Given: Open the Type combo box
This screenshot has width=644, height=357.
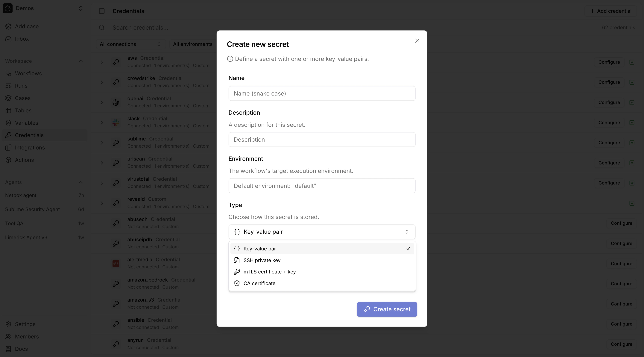Looking at the screenshot, I should tap(321, 232).
